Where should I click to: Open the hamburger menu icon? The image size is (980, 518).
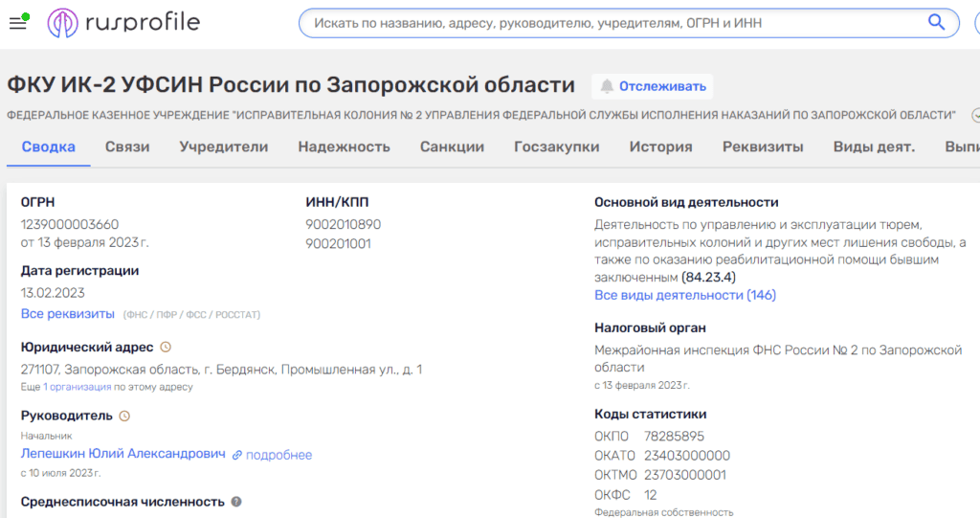tap(17, 23)
